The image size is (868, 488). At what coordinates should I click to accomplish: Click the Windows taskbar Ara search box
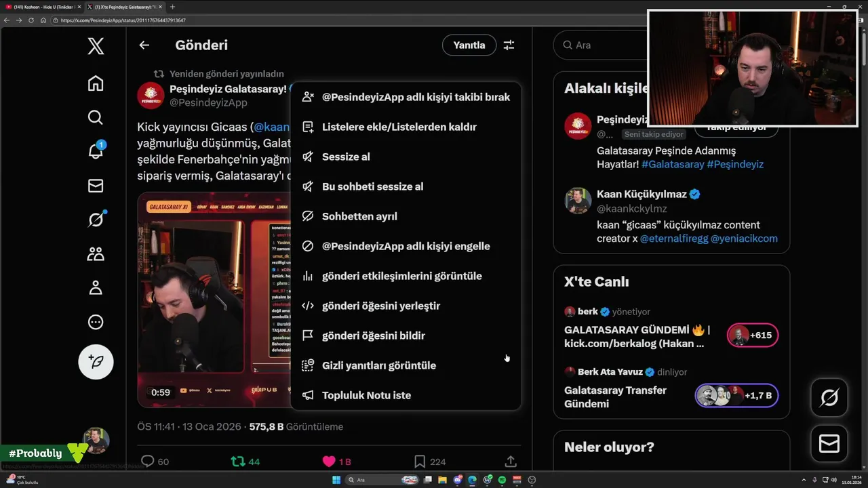[x=383, y=480]
